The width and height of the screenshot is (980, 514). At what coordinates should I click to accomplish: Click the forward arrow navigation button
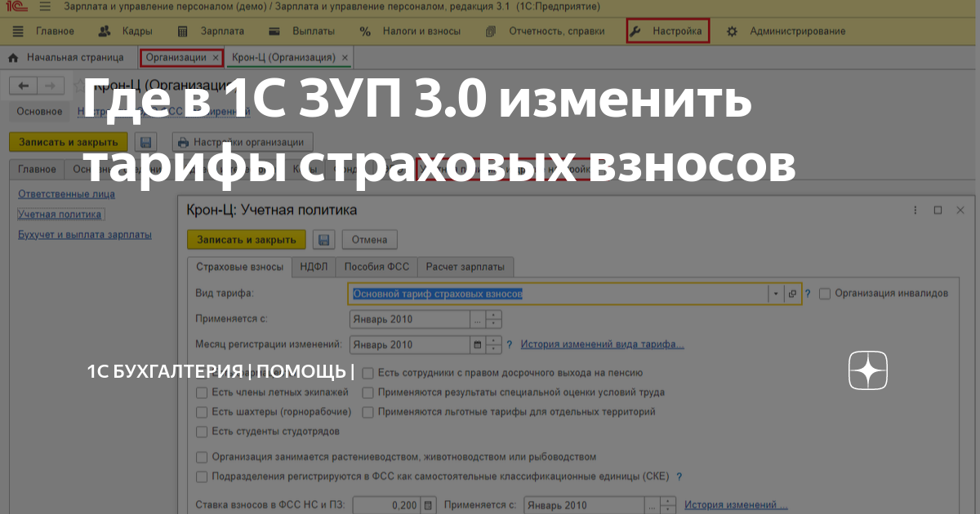point(50,86)
